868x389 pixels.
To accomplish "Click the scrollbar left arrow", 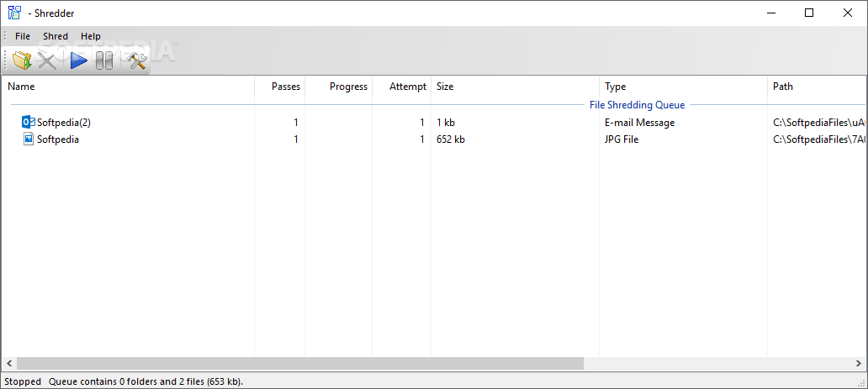I will (8, 364).
